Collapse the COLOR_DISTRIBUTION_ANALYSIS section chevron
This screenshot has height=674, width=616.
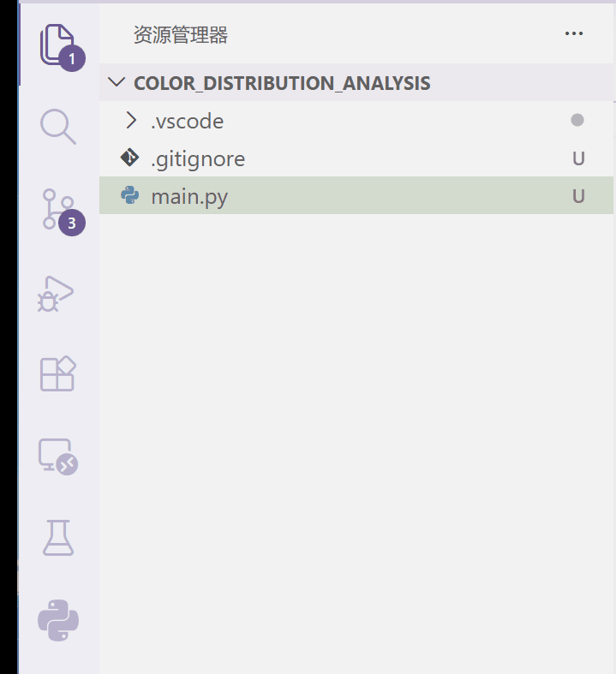117,83
